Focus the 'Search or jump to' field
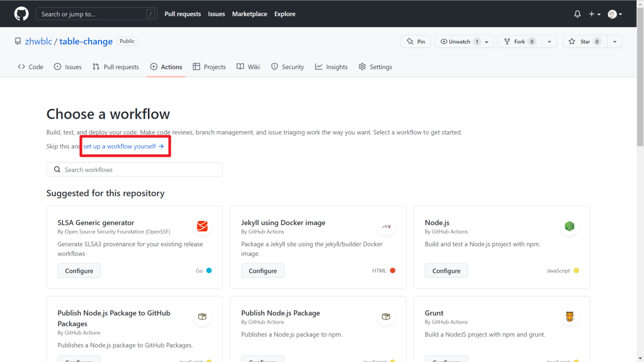The image size is (644, 362). pos(96,14)
